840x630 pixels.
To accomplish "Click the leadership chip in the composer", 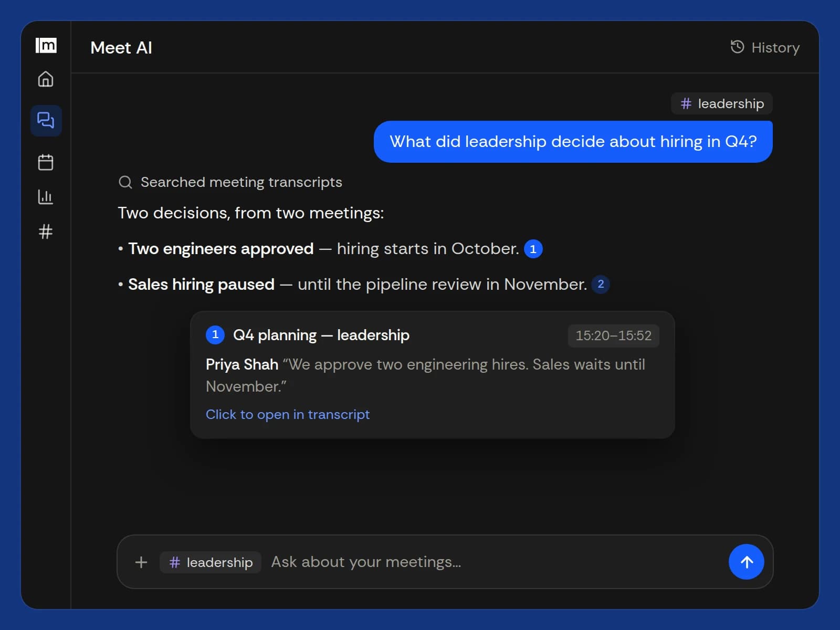I will 211,562.
